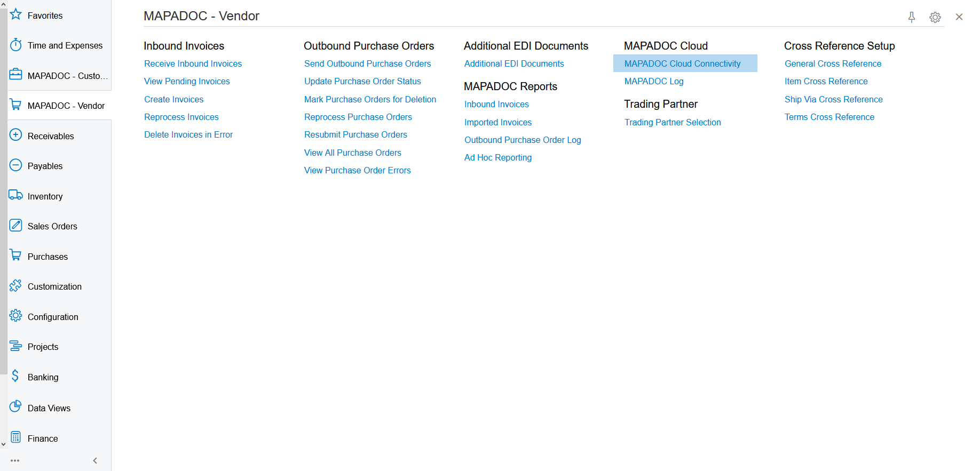The width and height of the screenshot is (980, 471).
Task: Open Outbound Purchase Order Log
Action: coord(523,140)
